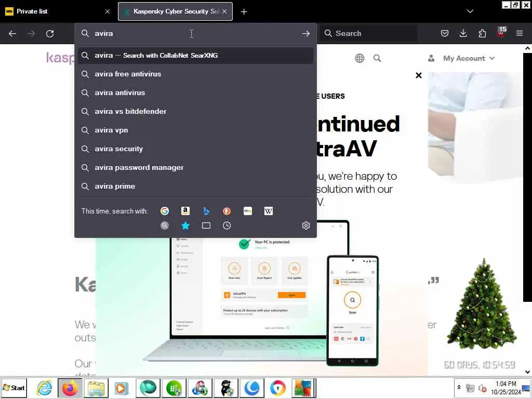
Task: Search open tabs via the tab icon
Action: click(x=206, y=225)
